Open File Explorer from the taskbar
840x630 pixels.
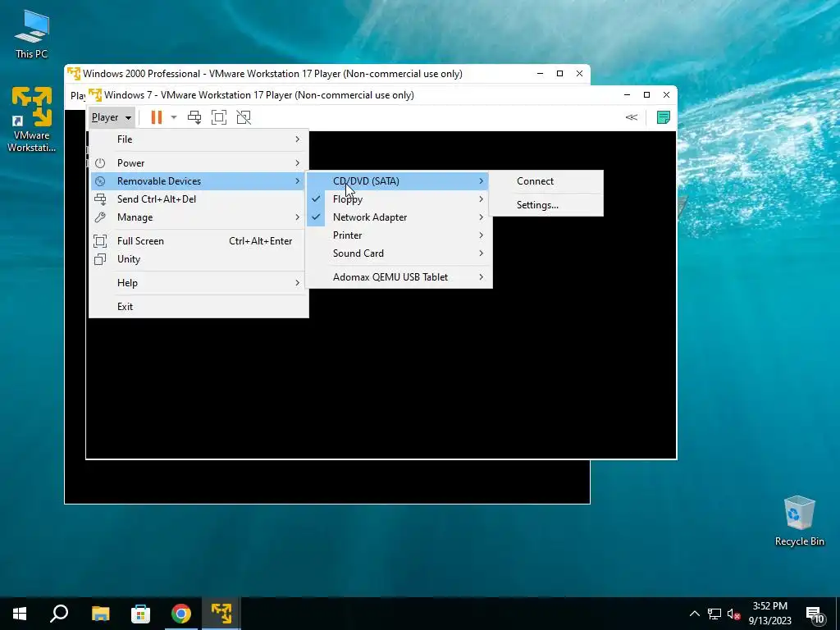coord(100,614)
